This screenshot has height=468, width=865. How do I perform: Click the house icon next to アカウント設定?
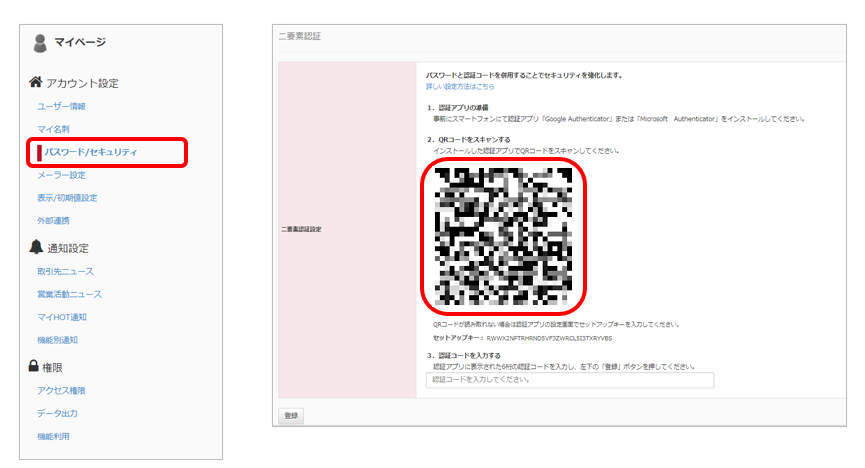[36, 82]
